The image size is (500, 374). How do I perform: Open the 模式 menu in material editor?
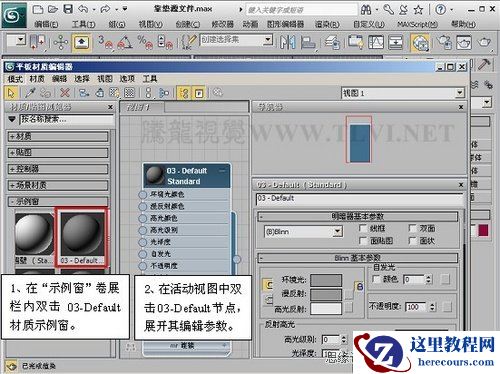(x=15, y=79)
